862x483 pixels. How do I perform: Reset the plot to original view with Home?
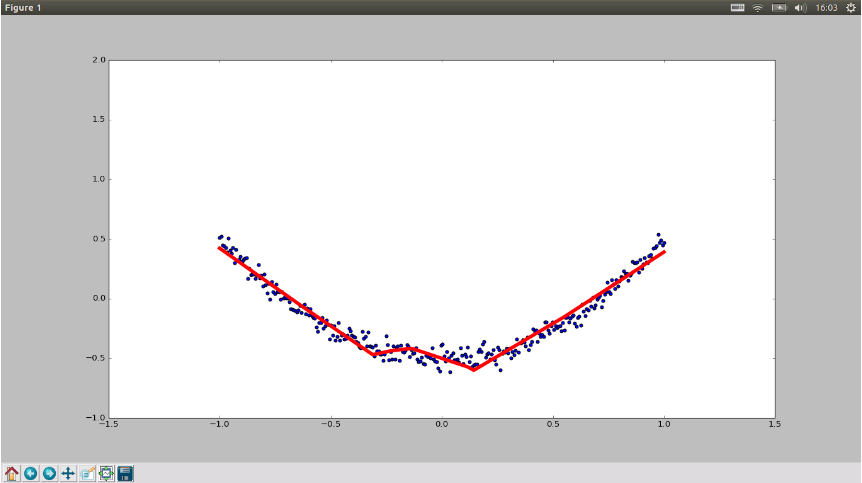point(12,473)
